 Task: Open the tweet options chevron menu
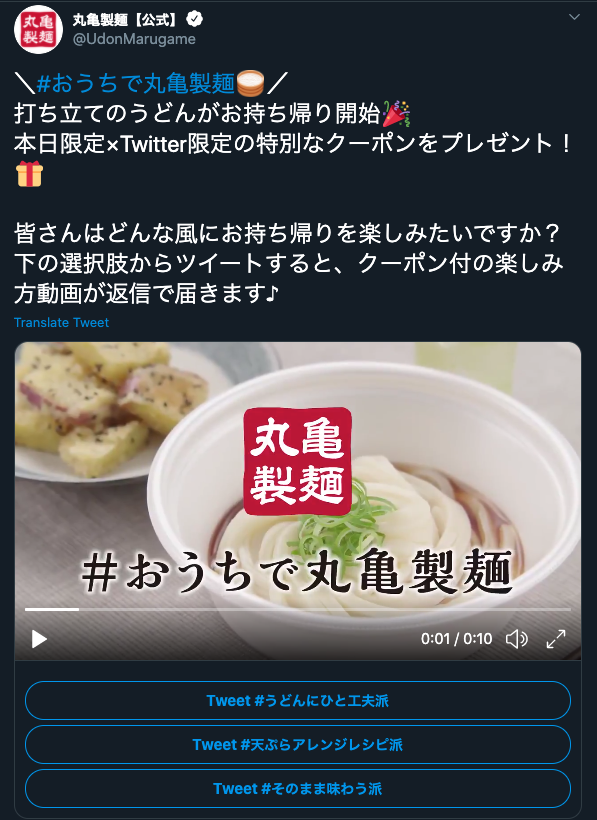point(574,17)
